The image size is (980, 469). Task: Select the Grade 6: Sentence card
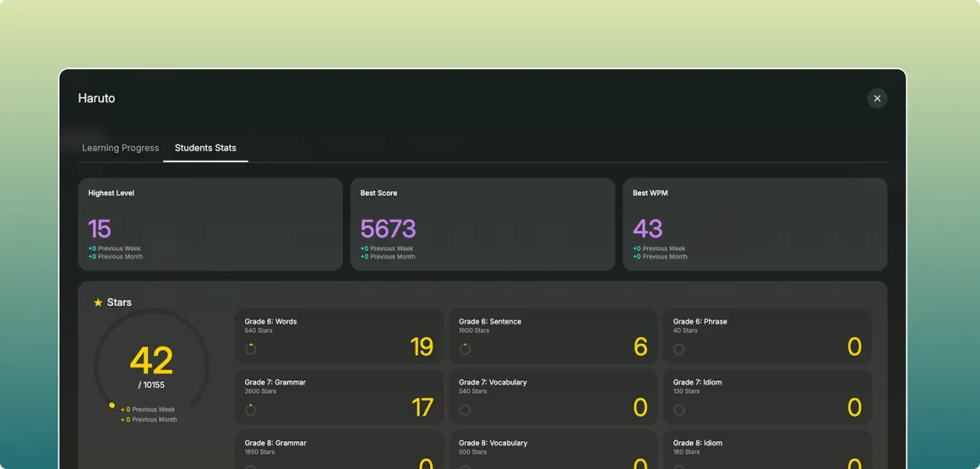click(553, 336)
